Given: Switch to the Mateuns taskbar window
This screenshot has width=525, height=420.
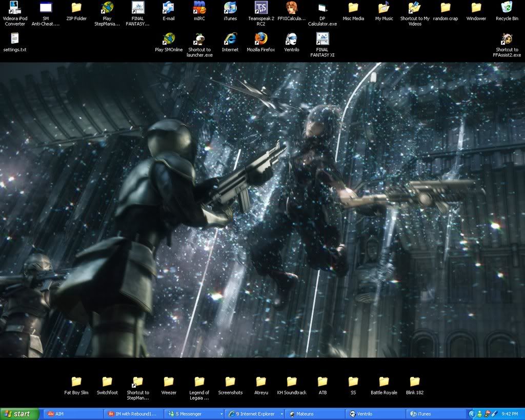Looking at the screenshot, I should [x=314, y=414].
